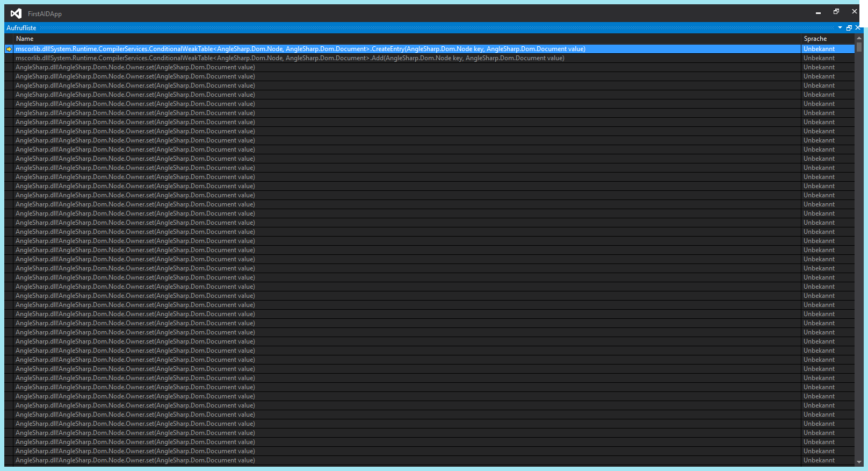The image size is (868, 471).
Task: Click the scrollbar down arrow
Action: (x=859, y=462)
